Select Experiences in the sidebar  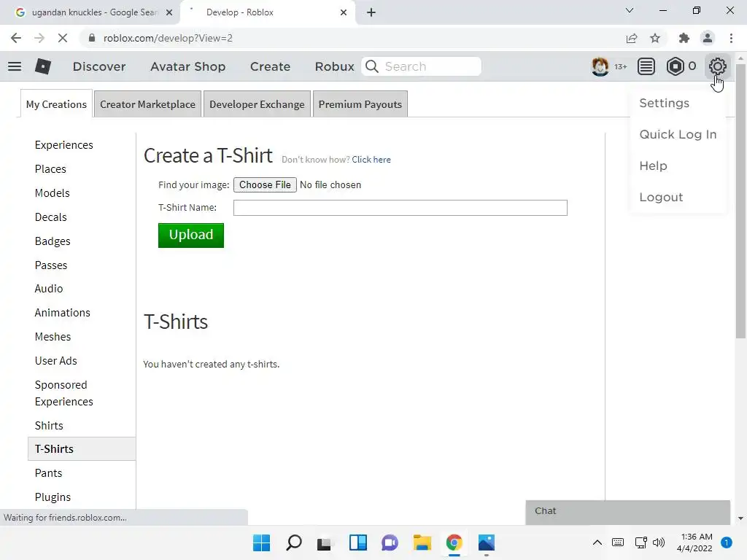(64, 145)
